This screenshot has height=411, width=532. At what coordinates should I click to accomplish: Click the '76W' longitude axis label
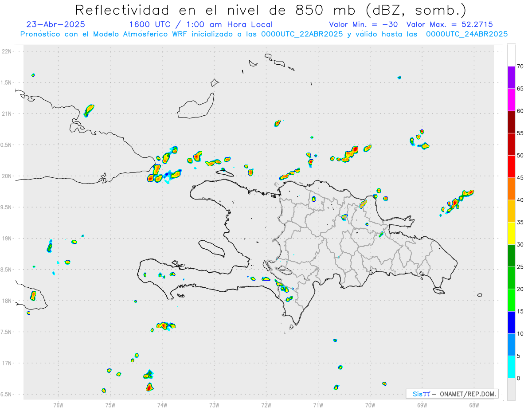point(58,405)
